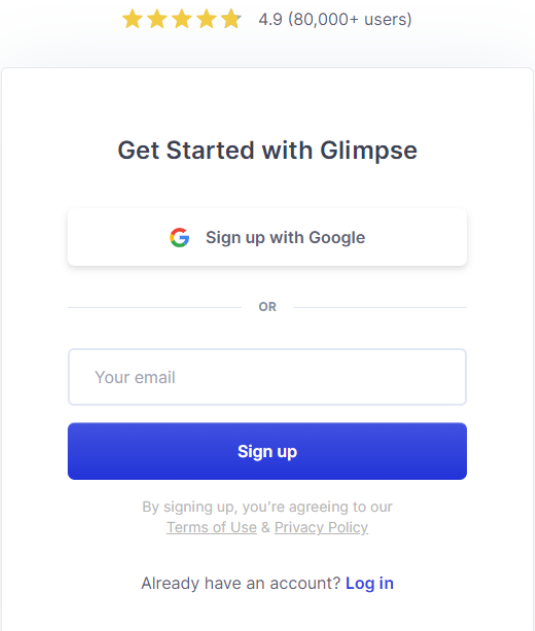
Task: Select the middle third rating star
Action: click(x=182, y=19)
